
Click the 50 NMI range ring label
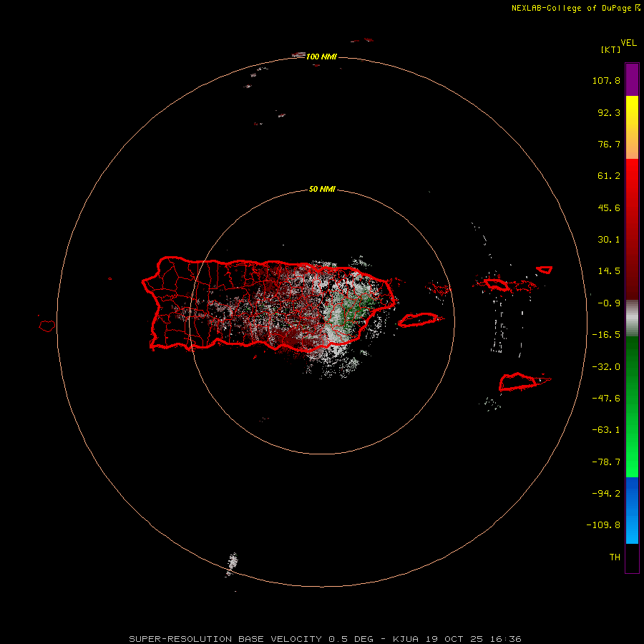pyautogui.click(x=322, y=190)
